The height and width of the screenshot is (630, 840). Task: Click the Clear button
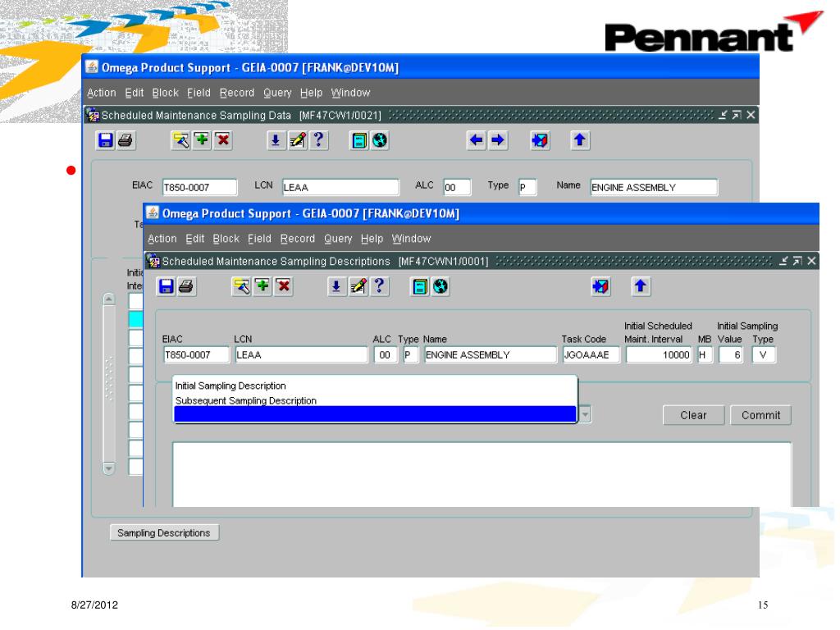click(x=693, y=415)
